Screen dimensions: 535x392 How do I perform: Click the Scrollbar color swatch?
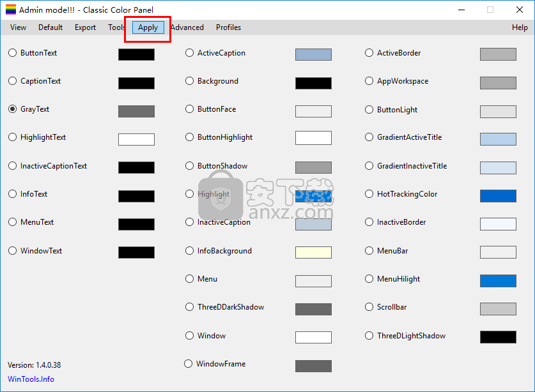coord(498,309)
